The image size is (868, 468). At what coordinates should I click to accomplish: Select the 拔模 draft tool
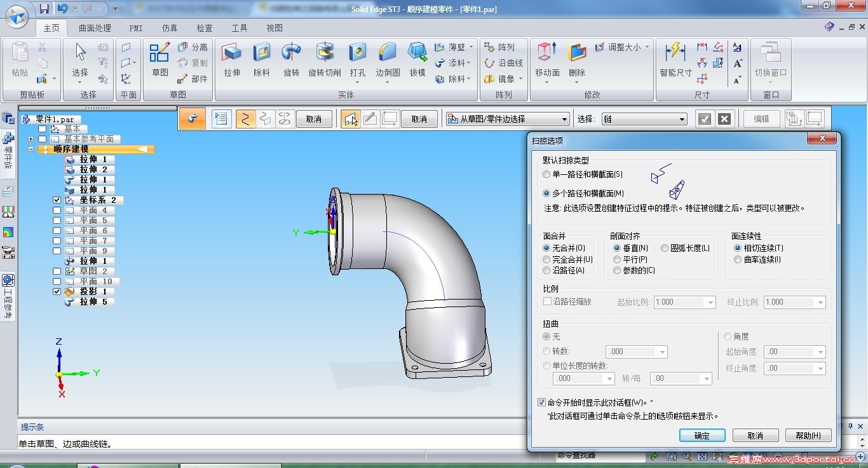pos(417,60)
